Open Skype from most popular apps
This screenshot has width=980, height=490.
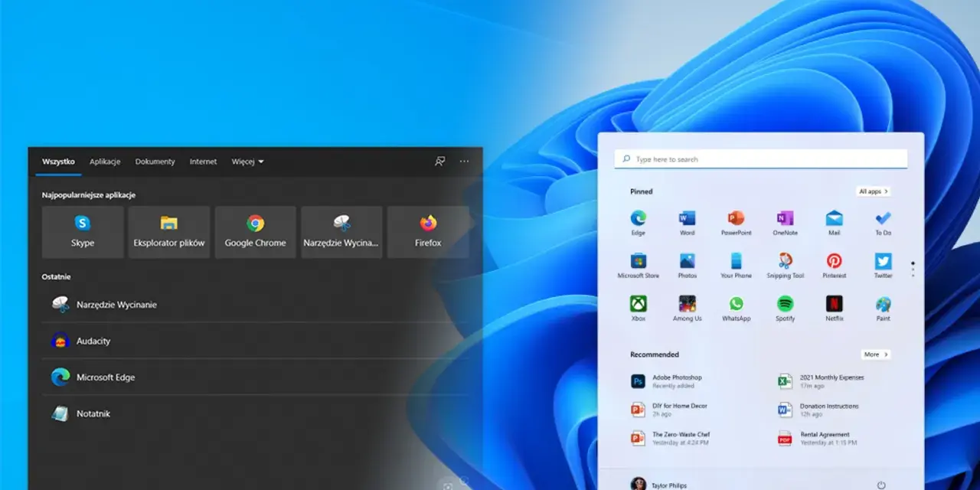pos(83,231)
